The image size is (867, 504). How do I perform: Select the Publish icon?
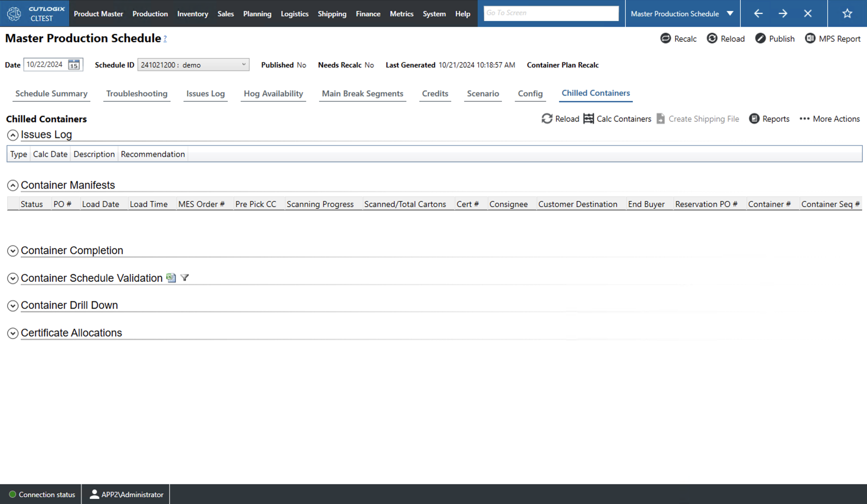click(760, 39)
